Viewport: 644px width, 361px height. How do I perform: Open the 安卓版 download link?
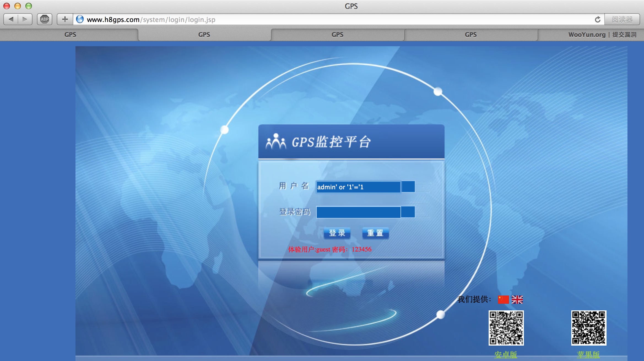[x=506, y=355]
